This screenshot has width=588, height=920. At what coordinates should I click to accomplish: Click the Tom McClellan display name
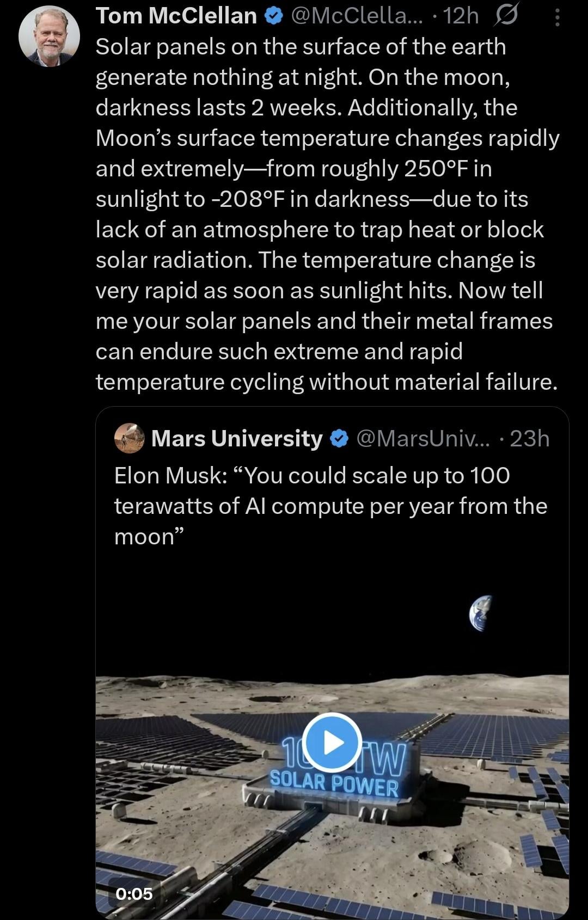pos(176,16)
